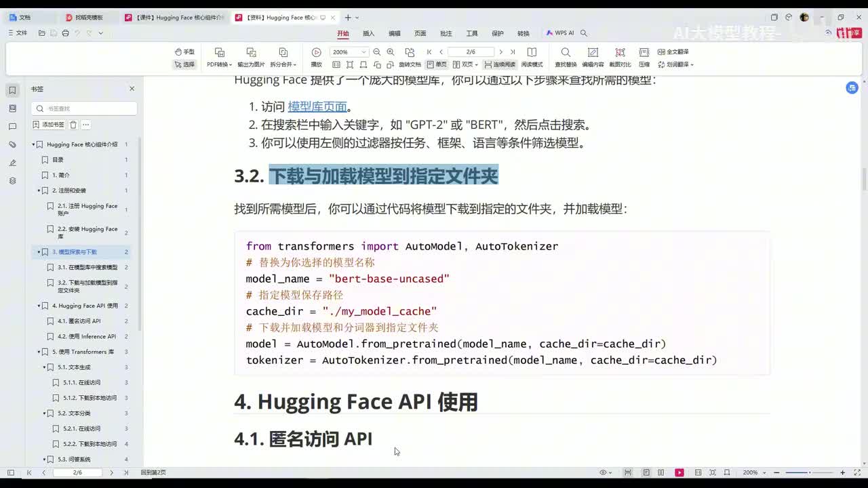The image size is (868, 488).
Task: Open bookmark icon in left sidebar
Action: click(12, 90)
